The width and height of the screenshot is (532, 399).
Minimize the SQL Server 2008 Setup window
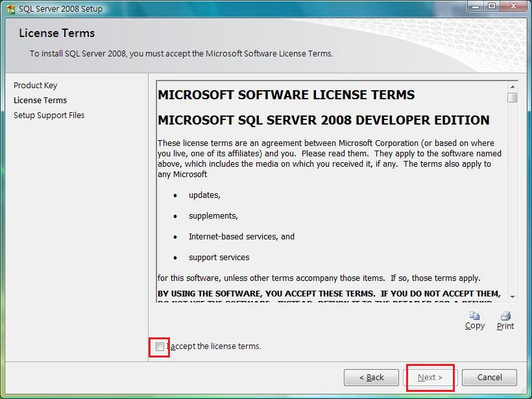pyautogui.click(x=476, y=6)
